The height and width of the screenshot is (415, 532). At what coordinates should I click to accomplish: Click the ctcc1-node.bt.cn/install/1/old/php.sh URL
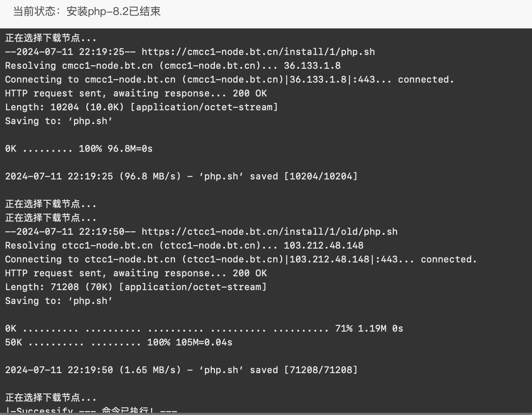[x=269, y=232]
